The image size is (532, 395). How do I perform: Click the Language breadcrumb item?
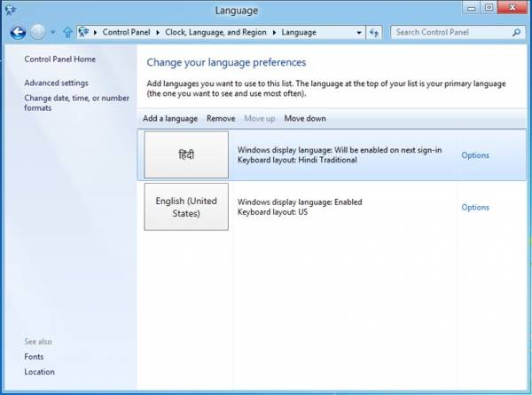coord(299,32)
